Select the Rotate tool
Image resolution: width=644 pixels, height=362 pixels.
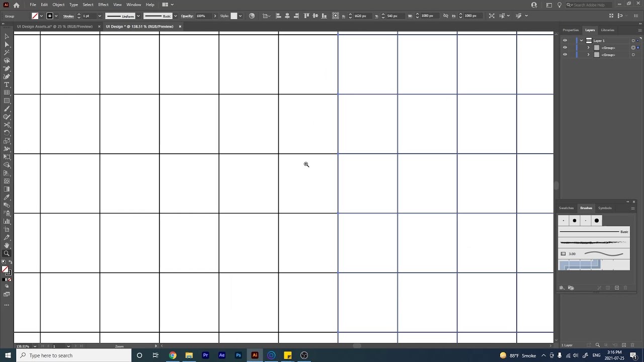point(7,133)
